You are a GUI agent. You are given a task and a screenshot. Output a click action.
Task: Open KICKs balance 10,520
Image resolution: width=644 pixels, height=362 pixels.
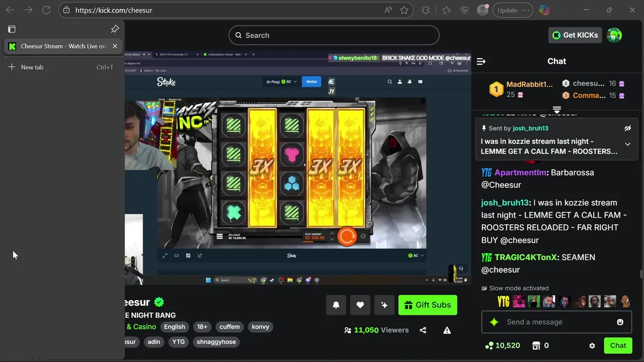tap(502, 345)
